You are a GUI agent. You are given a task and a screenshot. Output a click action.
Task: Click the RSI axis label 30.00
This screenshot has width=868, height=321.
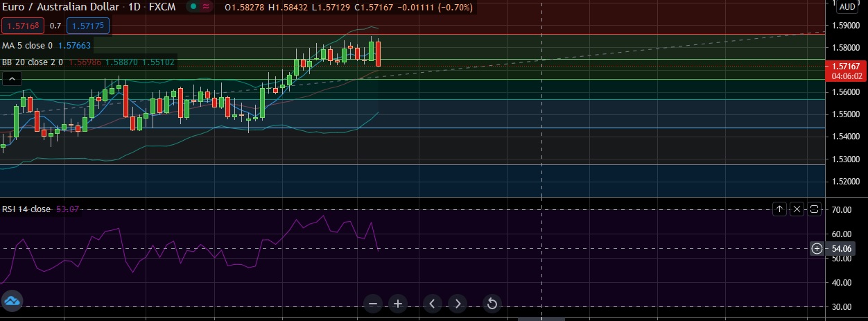click(841, 306)
